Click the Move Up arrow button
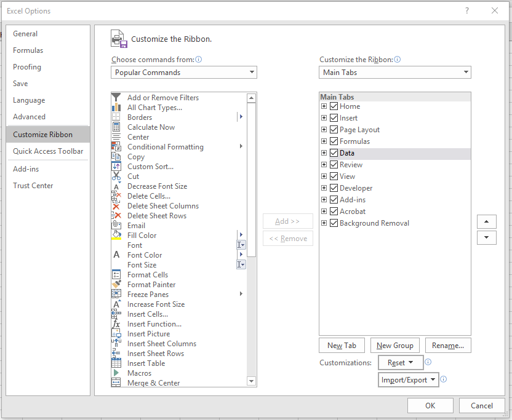Viewport: 512px width, 420px height. pyautogui.click(x=487, y=222)
